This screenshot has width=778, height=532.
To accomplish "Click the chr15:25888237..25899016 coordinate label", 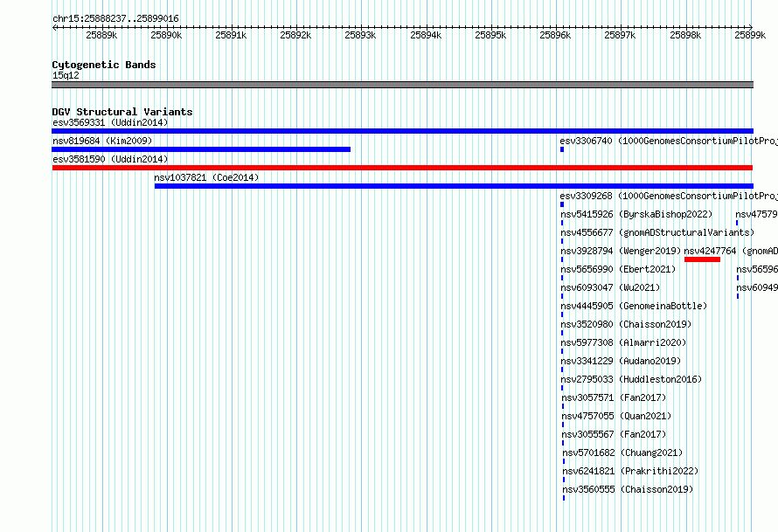I will coord(115,19).
